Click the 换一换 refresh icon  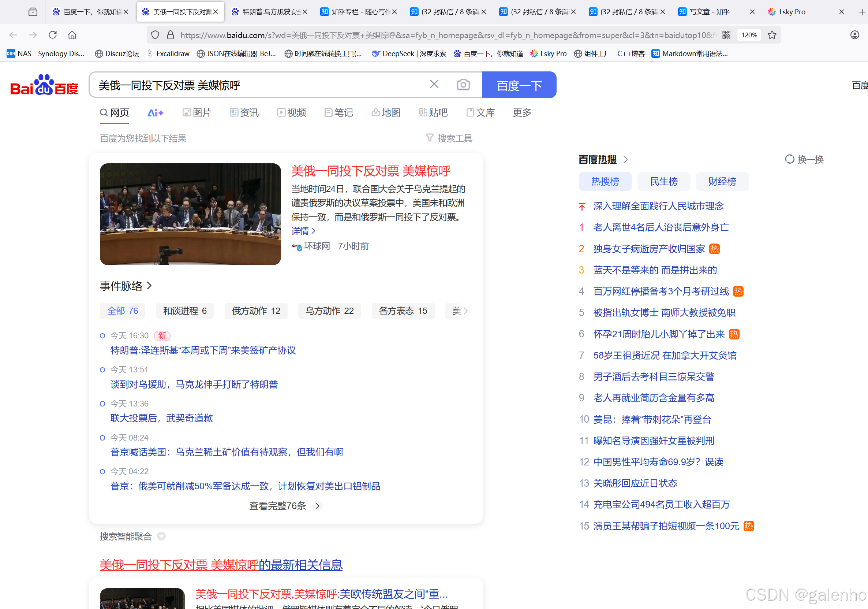click(x=789, y=159)
